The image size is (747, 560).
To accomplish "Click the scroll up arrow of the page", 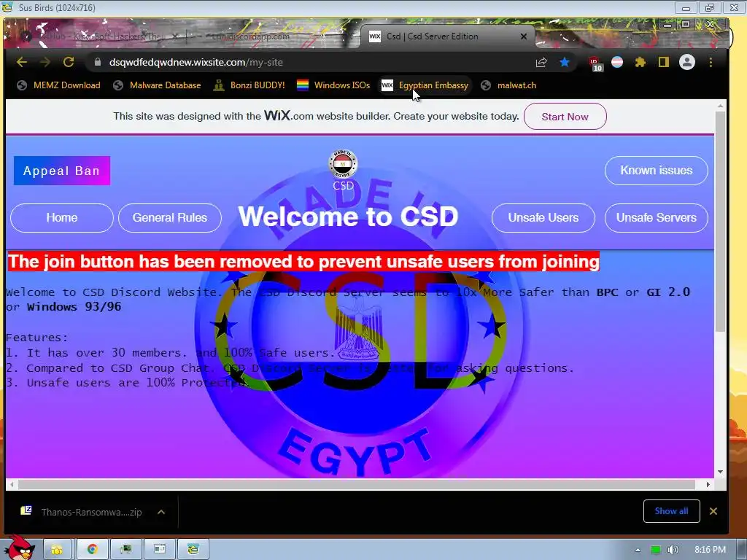I will (720, 106).
